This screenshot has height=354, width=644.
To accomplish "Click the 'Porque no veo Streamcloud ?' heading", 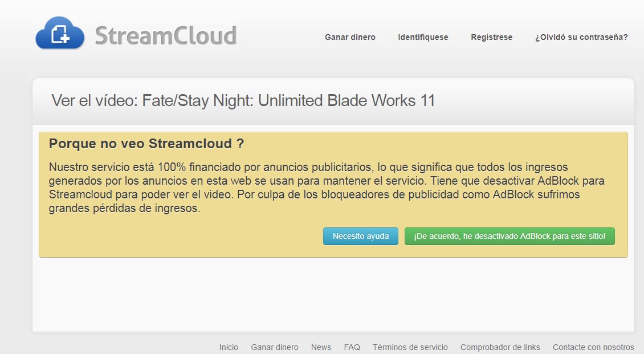I will tap(146, 144).
